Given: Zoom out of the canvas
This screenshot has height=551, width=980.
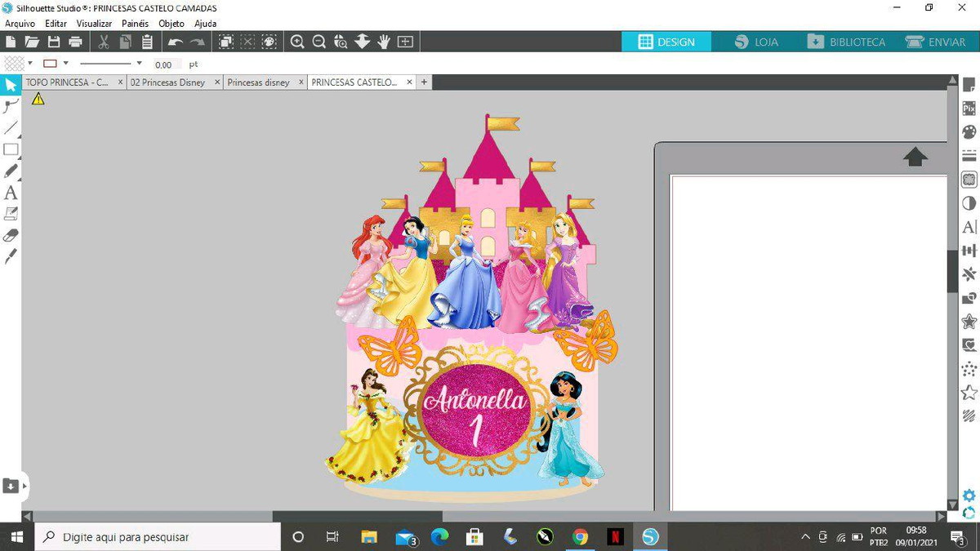Looking at the screenshot, I should (x=319, y=42).
